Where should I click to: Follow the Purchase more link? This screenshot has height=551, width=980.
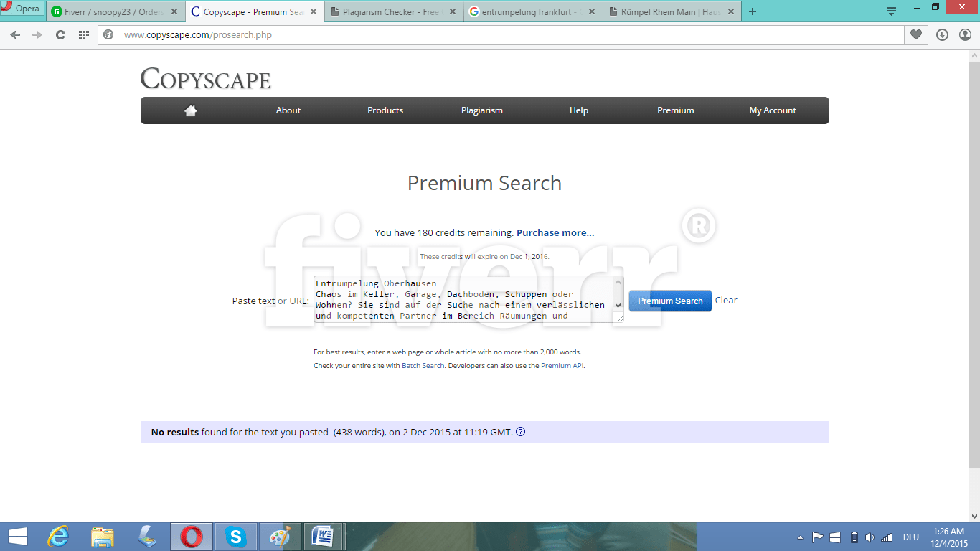point(555,232)
